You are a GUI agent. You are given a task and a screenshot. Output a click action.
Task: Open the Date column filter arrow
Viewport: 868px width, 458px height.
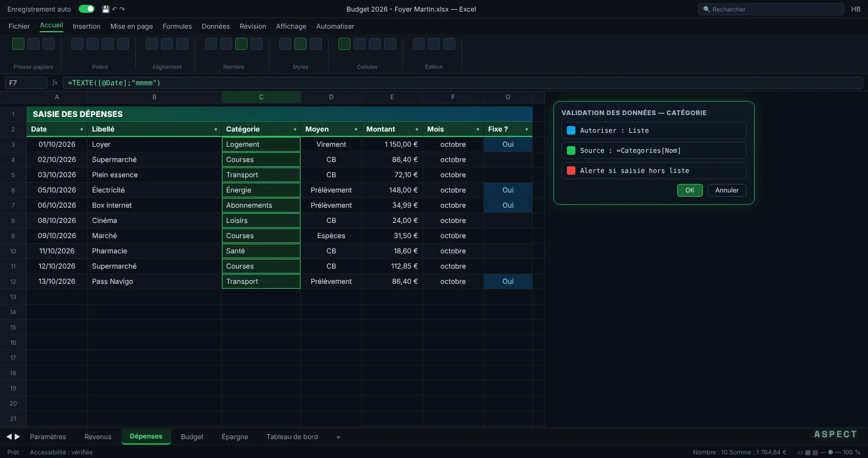(x=82, y=130)
